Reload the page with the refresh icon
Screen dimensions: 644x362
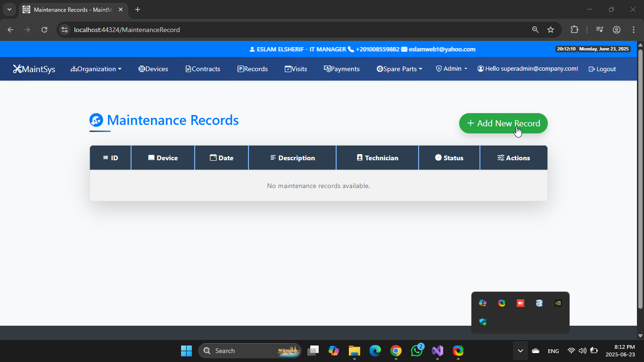pyautogui.click(x=44, y=30)
